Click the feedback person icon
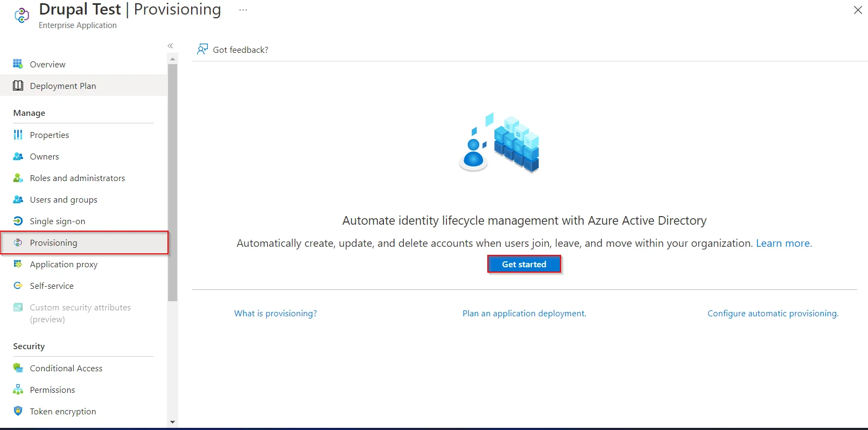This screenshot has height=430, width=868. click(202, 50)
